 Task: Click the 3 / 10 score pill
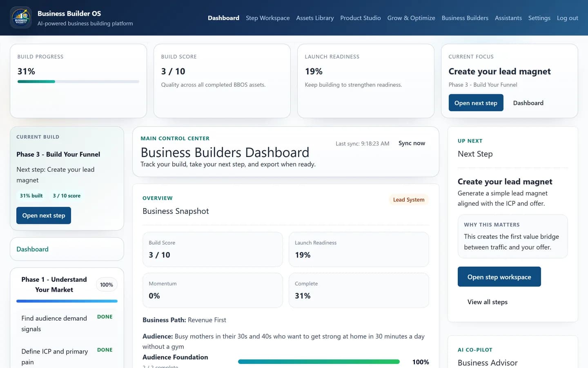[x=67, y=195]
